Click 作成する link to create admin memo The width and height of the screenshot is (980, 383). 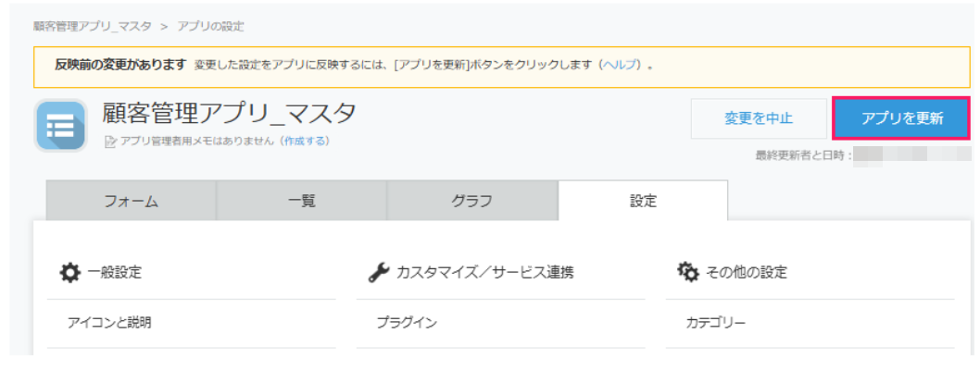tap(305, 141)
